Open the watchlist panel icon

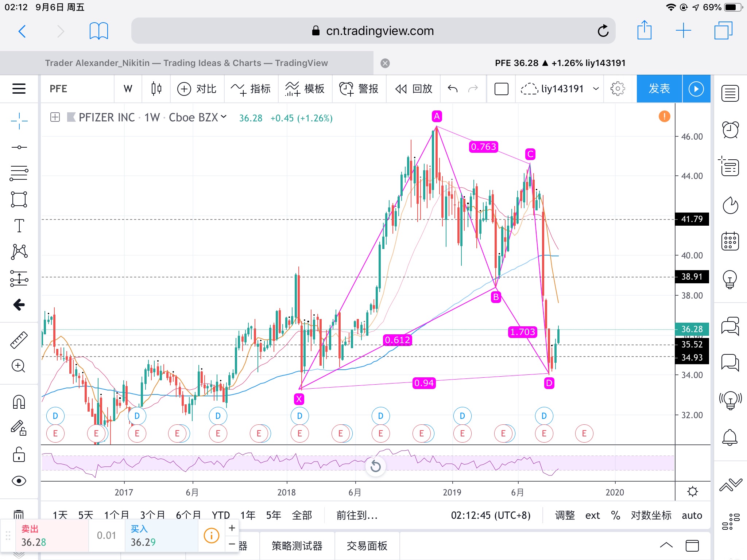pyautogui.click(x=730, y=93)
